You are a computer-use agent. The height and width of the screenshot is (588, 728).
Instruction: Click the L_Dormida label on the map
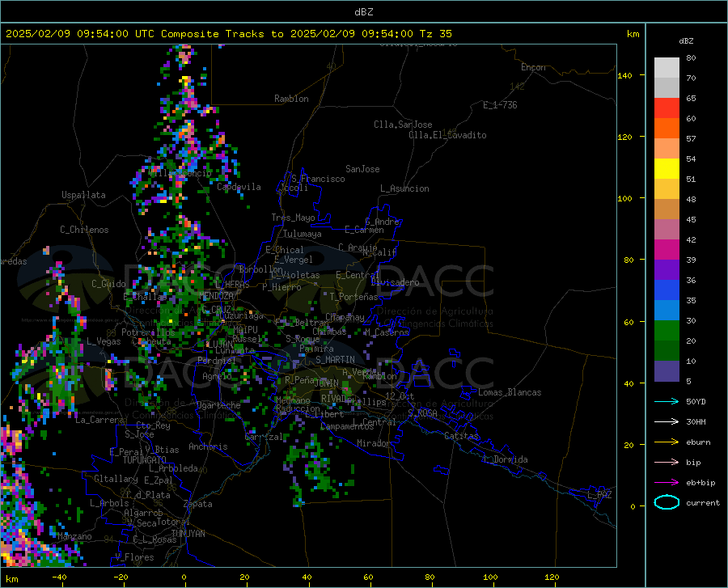coord(506,459)
